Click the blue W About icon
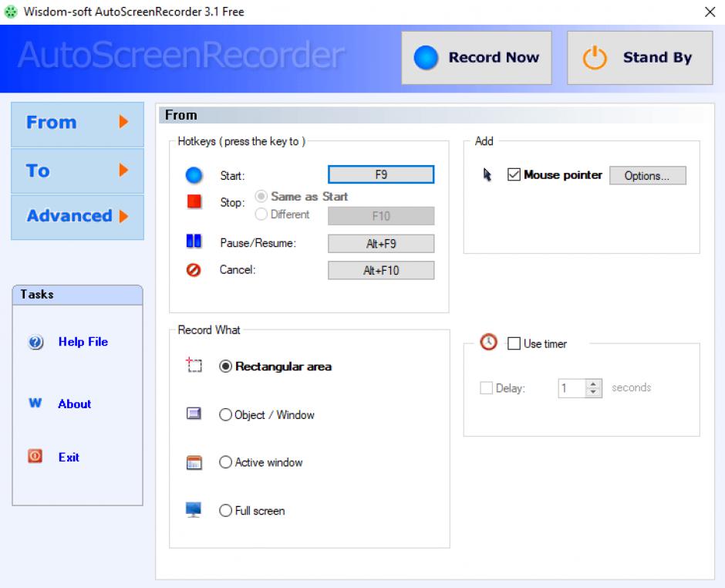The height and width of the screenshot is (588, 725). 35,403
